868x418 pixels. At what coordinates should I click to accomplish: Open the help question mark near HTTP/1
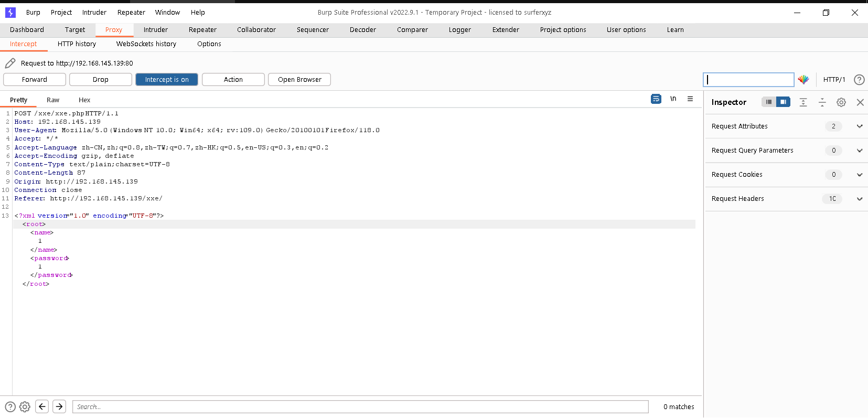[x=859, y=80]
